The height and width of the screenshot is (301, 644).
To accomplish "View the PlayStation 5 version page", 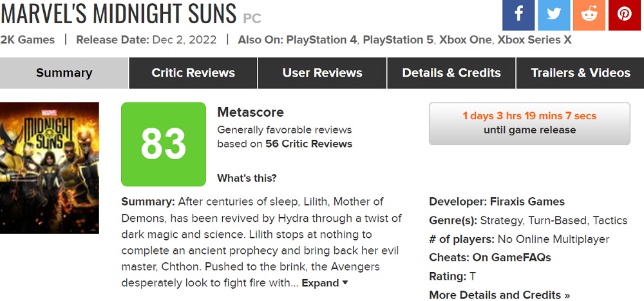I will tap(397, 40).
